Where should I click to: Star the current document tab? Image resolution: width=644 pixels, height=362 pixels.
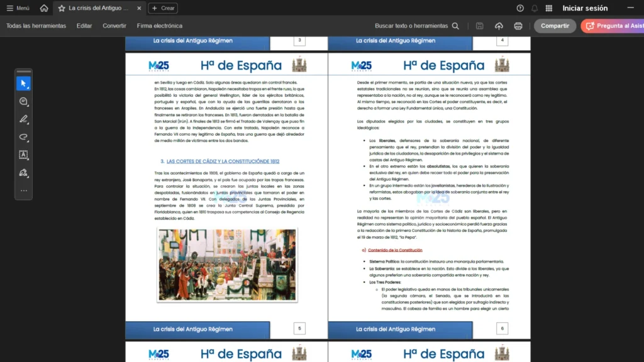62,8
